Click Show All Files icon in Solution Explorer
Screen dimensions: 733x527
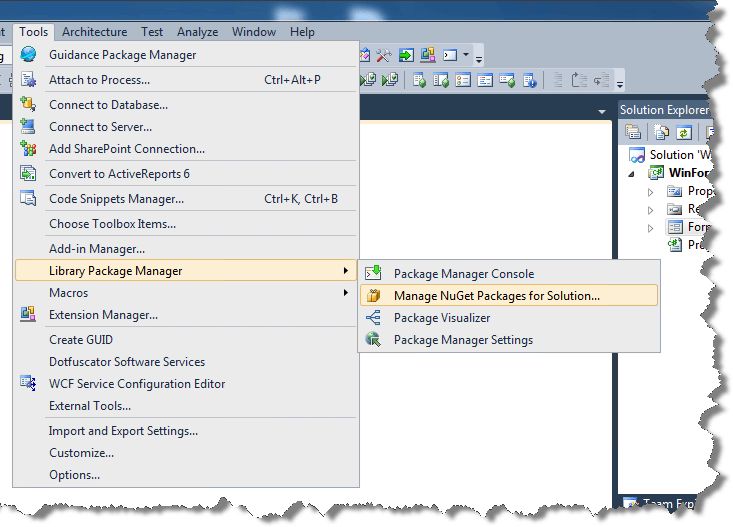pyautogui.click(x=661, y=132)
